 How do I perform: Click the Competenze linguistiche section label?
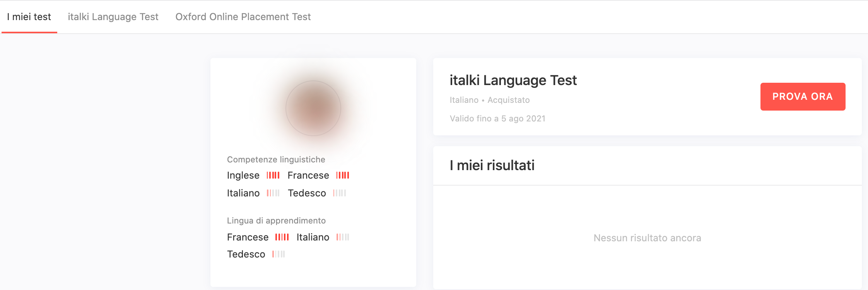tap(276, 160)
